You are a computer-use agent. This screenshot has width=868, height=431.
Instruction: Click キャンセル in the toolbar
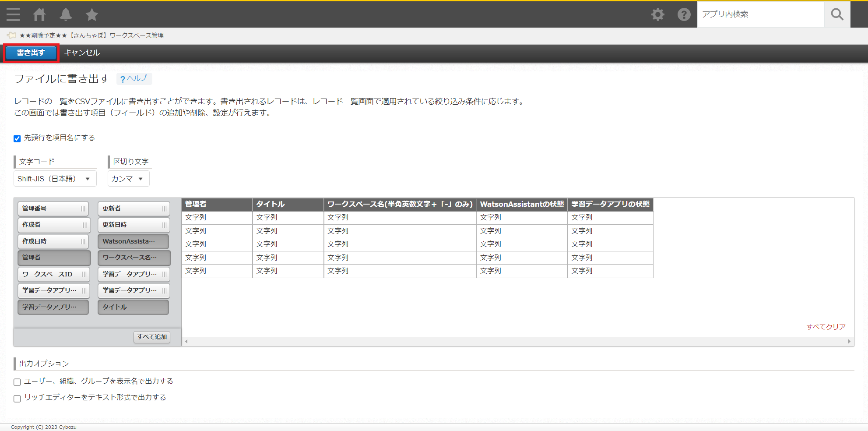point(82,53)
